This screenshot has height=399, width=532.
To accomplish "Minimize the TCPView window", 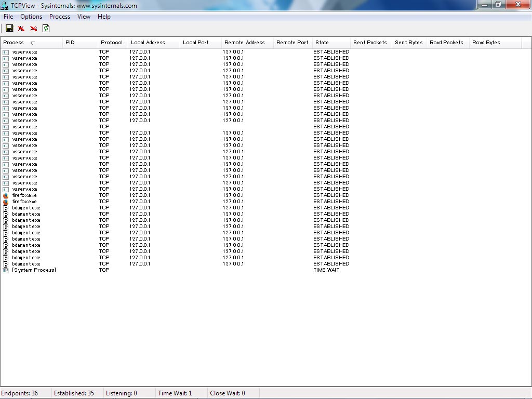I will pyautogui.click(x=485, y=4).
